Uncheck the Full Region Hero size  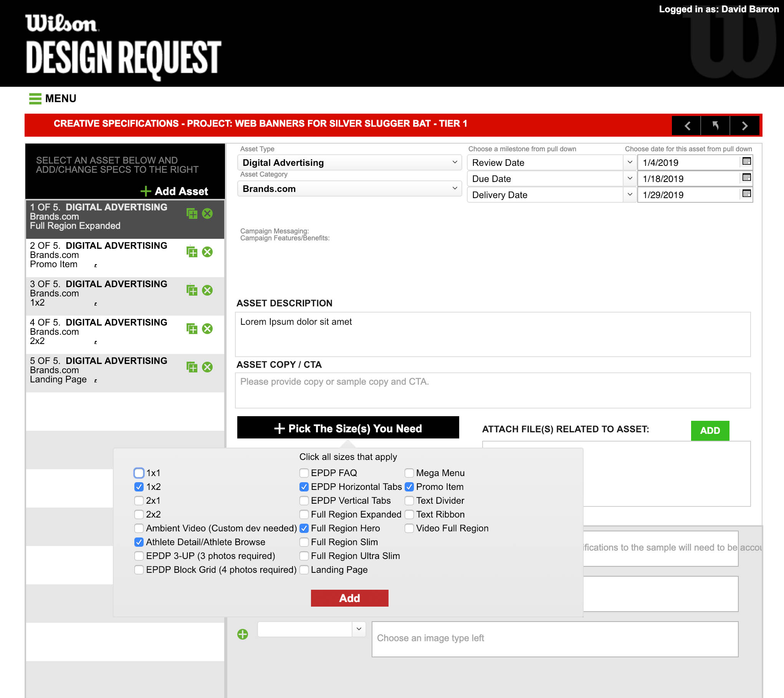(304, 528)
